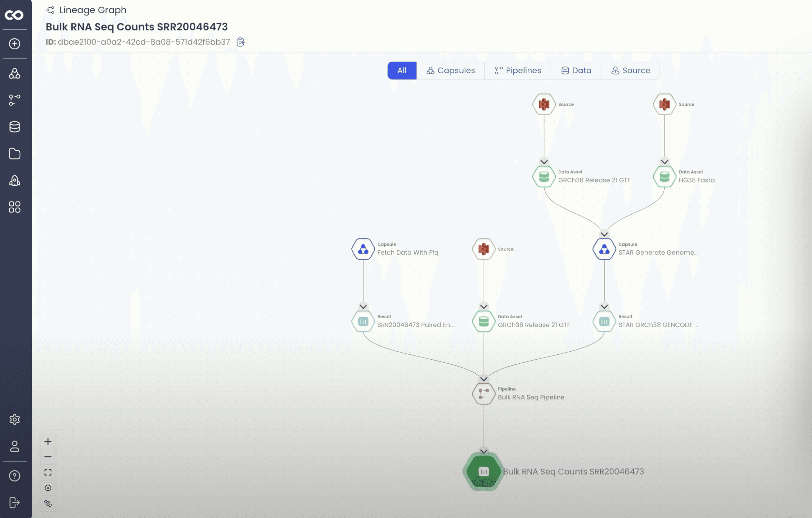Click the sign-out icon in sidebar
The height and width of the screenshot is (518, 812).
click(15, 502)
